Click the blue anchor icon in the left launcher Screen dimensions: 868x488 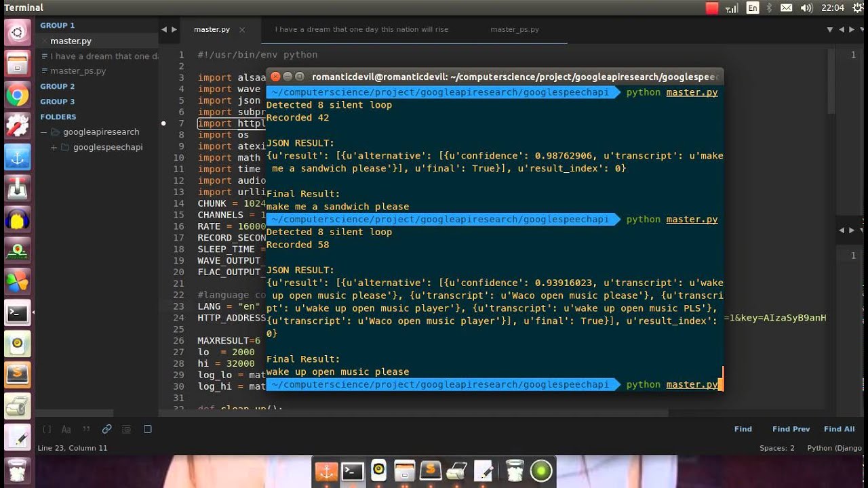(18, 158)
